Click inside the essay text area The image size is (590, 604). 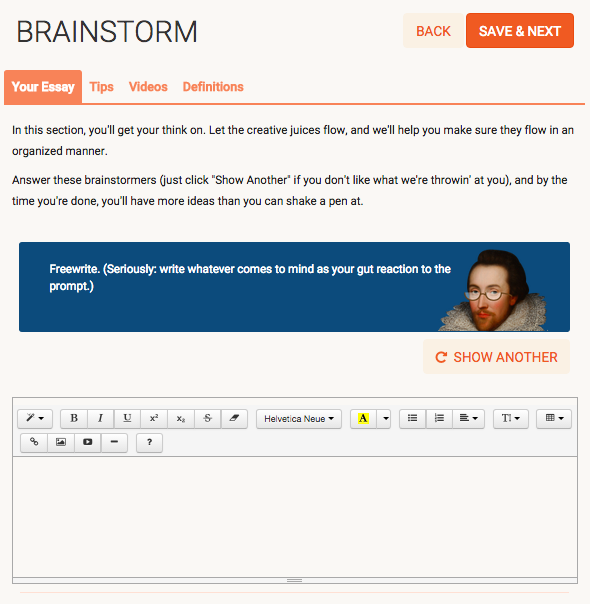(x=295, y=517)
